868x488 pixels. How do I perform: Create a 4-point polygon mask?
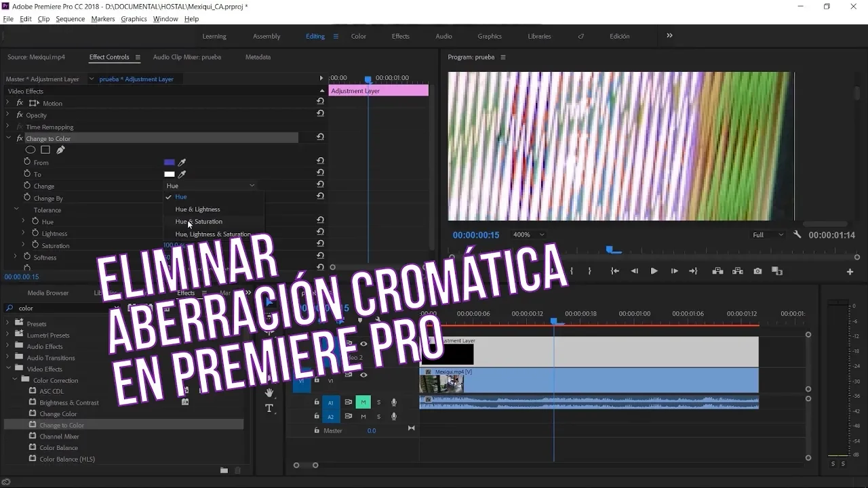pyautogui.click(x=45, y=150)
